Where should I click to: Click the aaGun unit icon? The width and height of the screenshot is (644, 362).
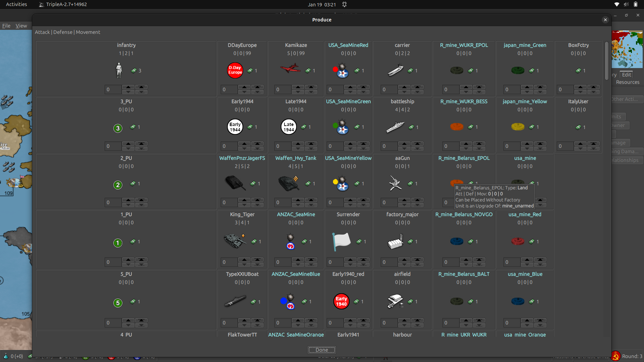click(x=395, y=183)
